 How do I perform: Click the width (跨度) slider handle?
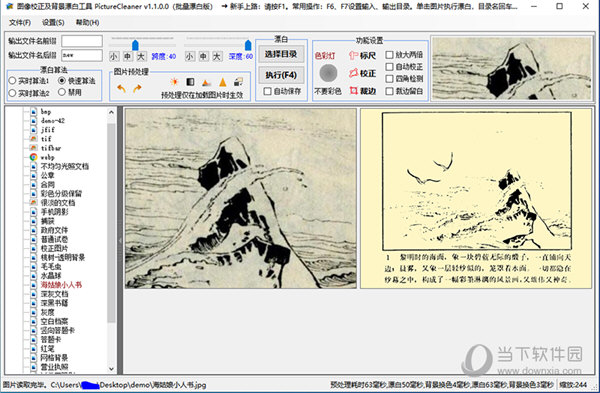(x=135, y=45)
